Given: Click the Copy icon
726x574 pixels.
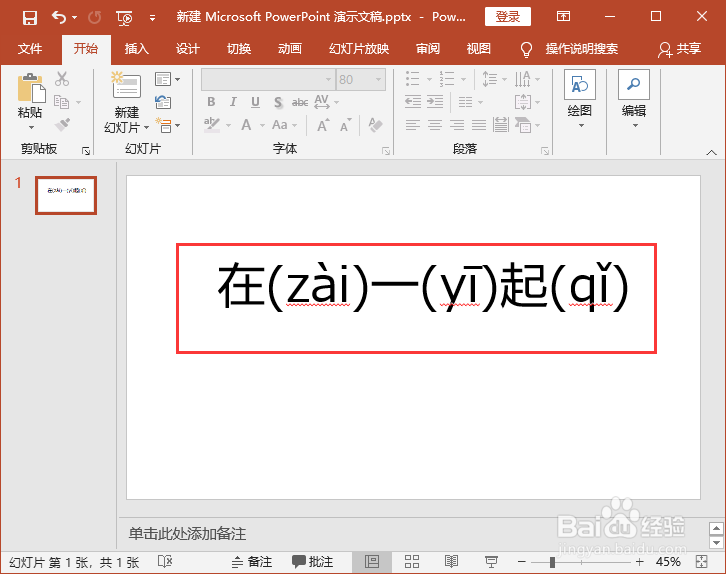Looking at the screenshot, I should click(62, 101).
